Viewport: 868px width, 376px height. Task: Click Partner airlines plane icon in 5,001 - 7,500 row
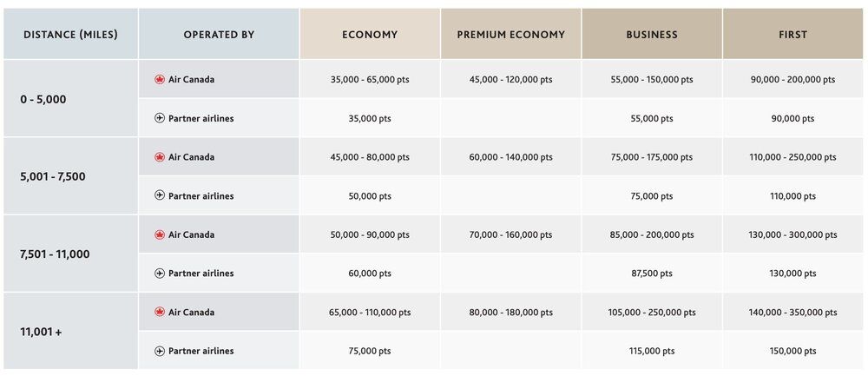[x=160, y=196]
